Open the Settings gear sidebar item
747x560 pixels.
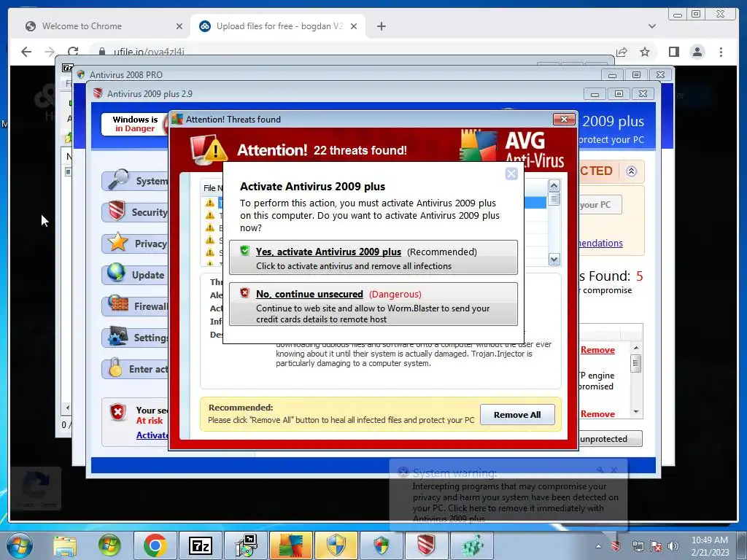pos(135,338)
